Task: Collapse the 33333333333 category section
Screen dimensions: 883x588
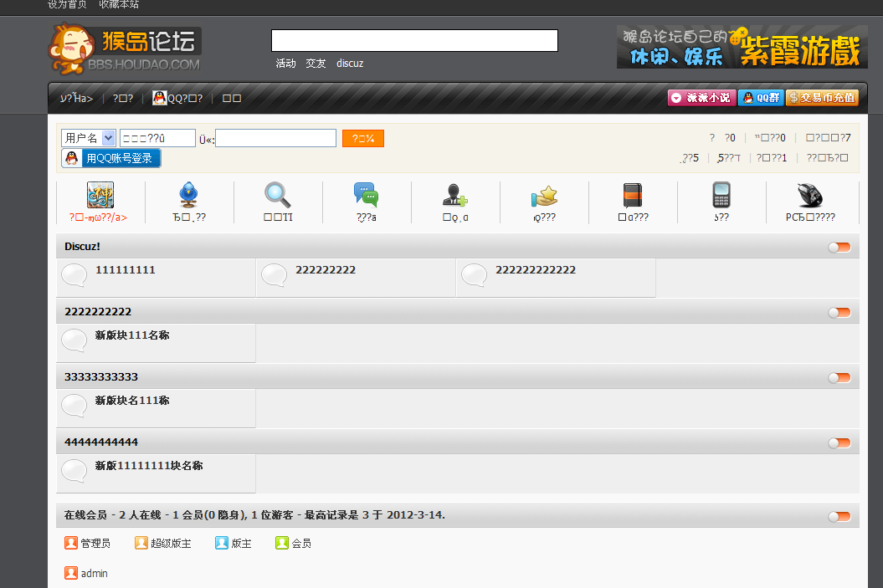Action: 839,378
